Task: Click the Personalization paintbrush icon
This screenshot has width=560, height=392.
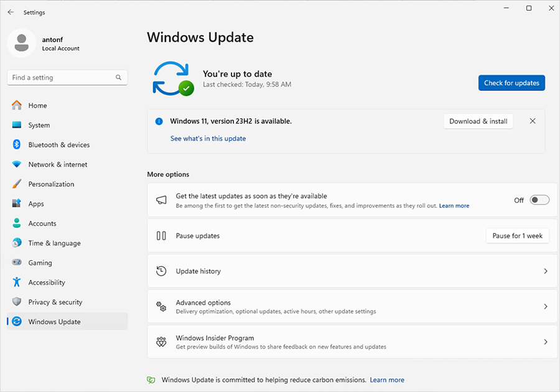Action: point(17,184)
